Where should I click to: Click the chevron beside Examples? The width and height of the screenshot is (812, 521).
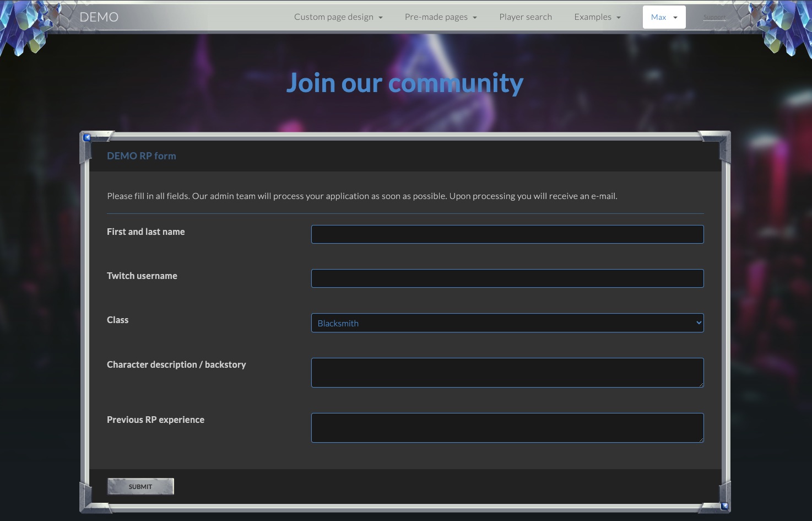click(618, 17)
